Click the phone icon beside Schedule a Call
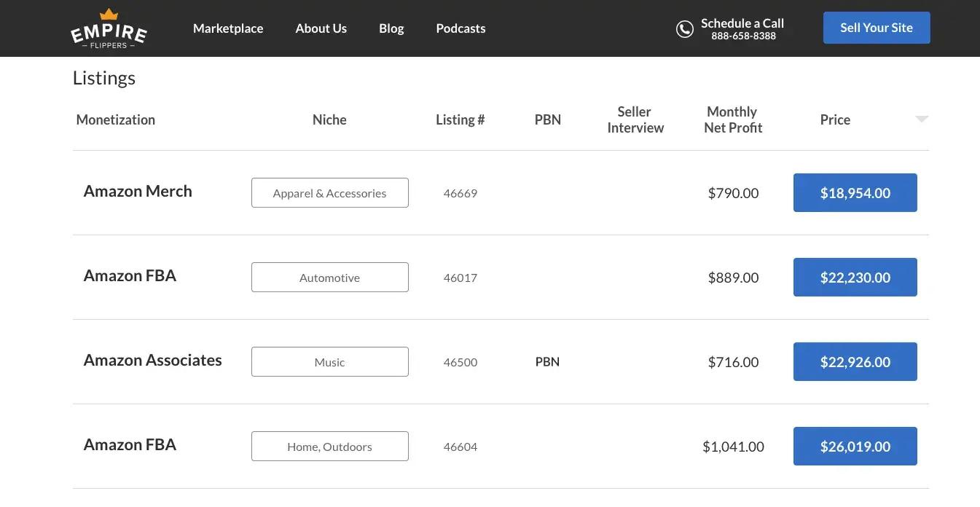This screenshot has height=507, width=980. [x=685, y=29]
